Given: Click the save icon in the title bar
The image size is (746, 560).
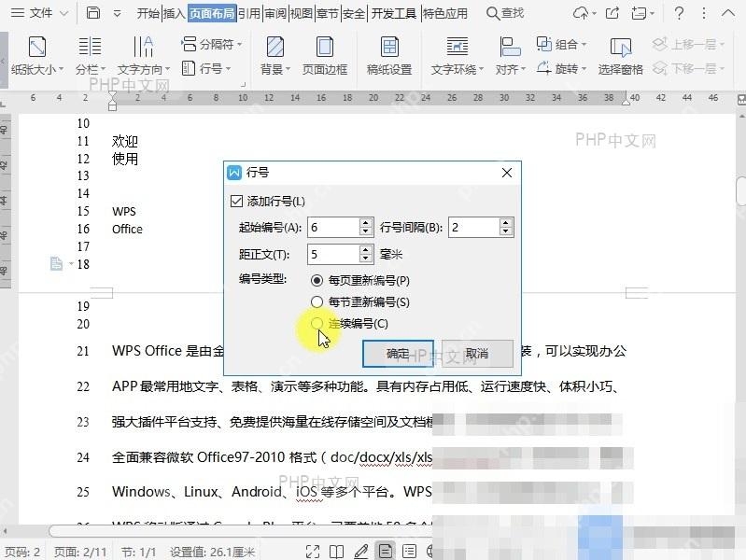Looking at the screenshot, I should (x=93, y=13).
